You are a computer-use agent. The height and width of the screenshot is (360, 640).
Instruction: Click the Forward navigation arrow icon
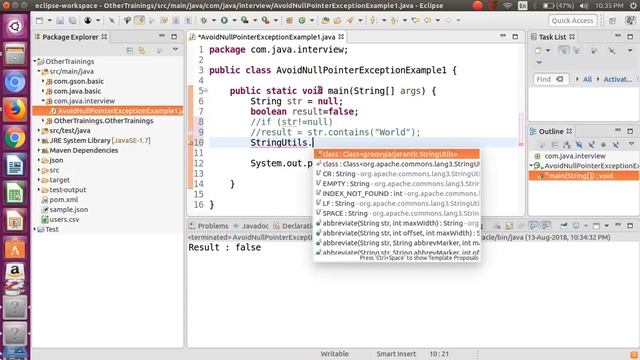pos(448,20)
